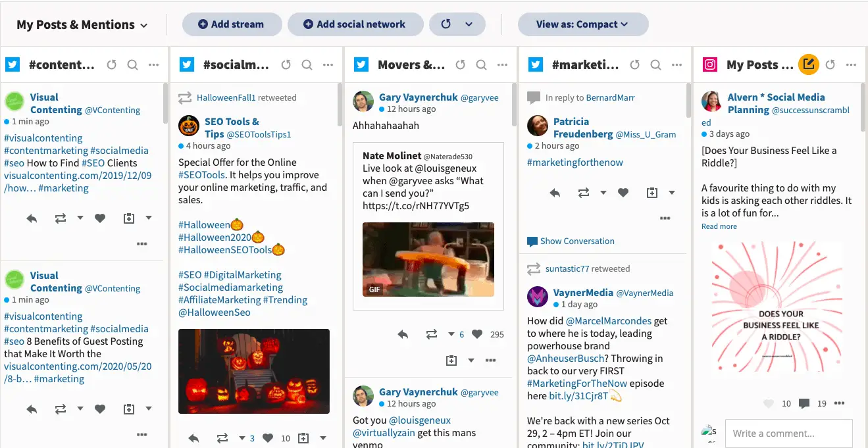This screenshot has width=868, height=448.
Task: Search within the #socialm stream
Action: pos(307,64)
